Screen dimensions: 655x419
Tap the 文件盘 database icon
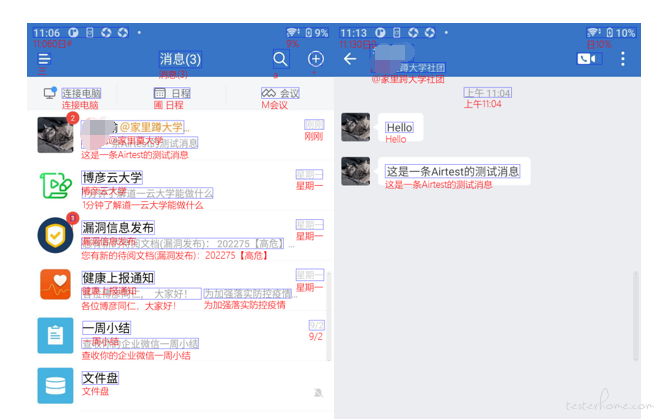click(55, 386)
